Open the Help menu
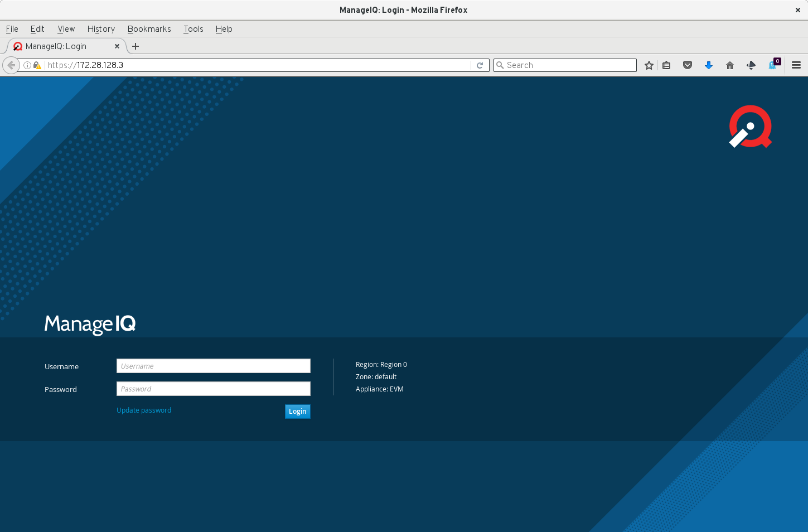Image resolution: width=808 pixels, height=532 pixels. tap(224, 29)
